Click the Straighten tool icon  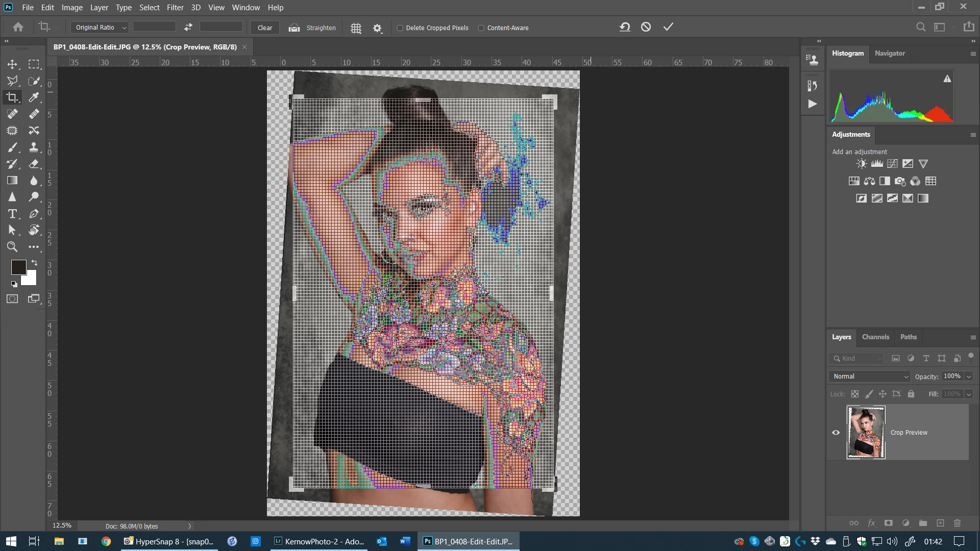(294, 28)
